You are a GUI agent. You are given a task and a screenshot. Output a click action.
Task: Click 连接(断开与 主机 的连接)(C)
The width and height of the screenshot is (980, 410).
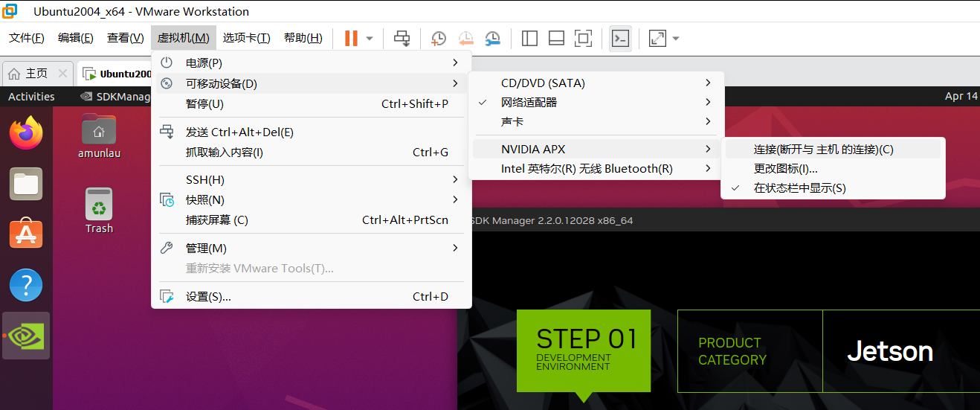pyautogui.click(x=833, y=149)
